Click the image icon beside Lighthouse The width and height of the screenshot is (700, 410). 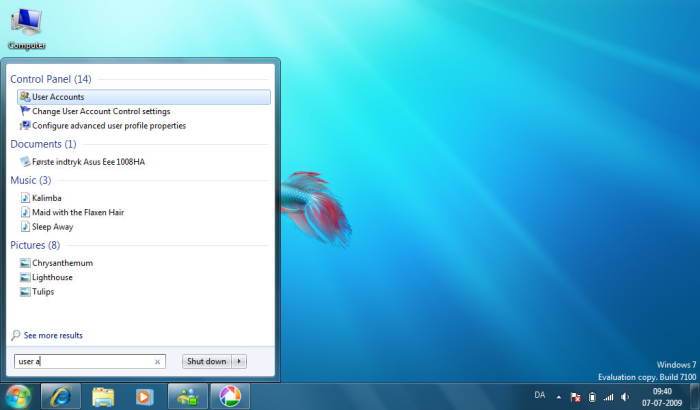click(x=25, y=277)
